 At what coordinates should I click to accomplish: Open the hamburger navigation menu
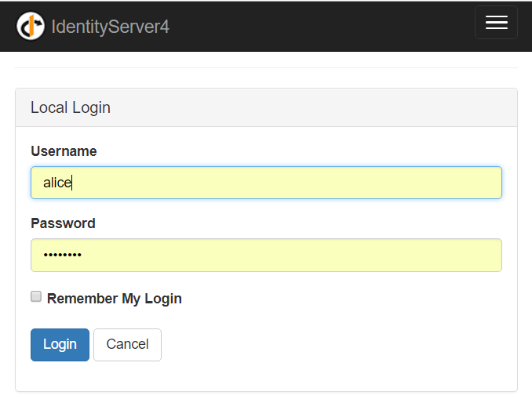496,23
